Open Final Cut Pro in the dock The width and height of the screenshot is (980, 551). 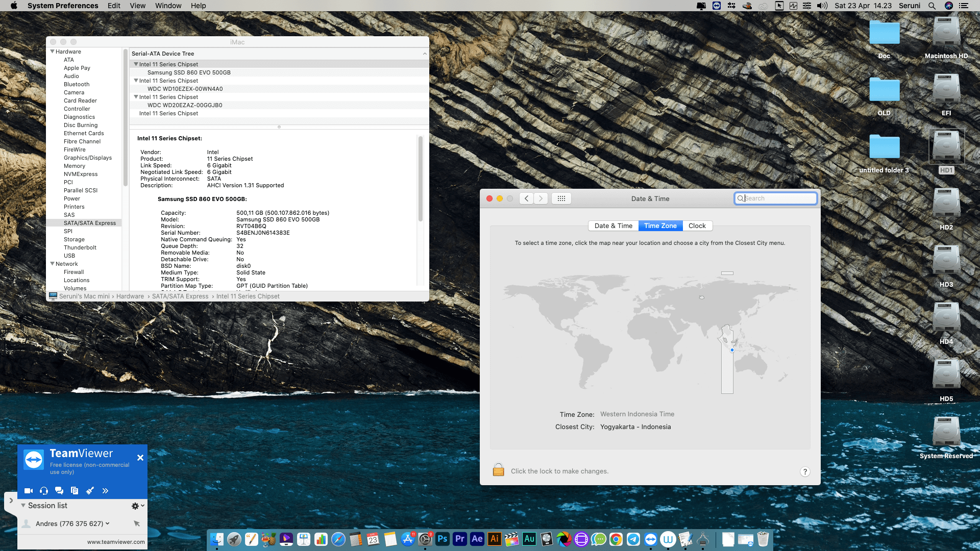(x=512, y=539)
